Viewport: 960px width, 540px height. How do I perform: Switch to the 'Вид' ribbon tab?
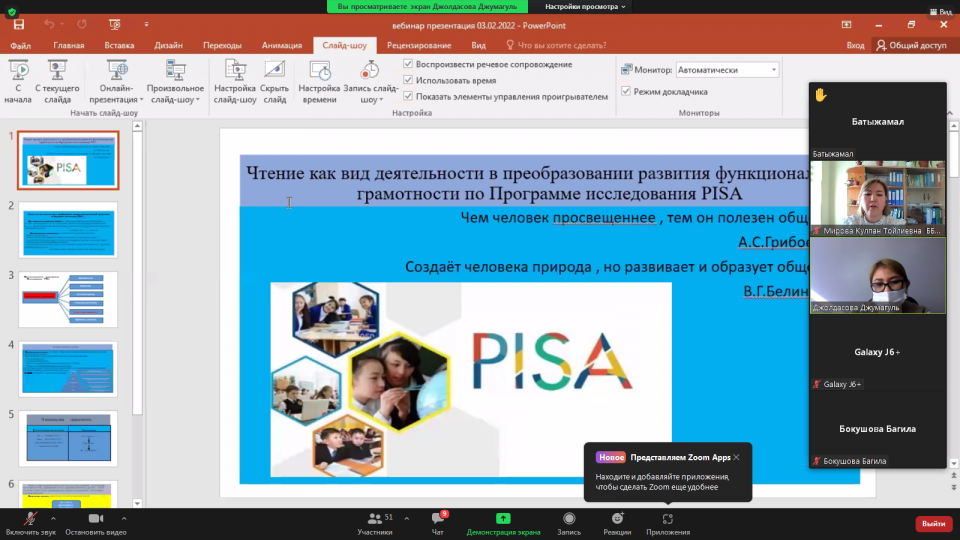tap(478, 45)
